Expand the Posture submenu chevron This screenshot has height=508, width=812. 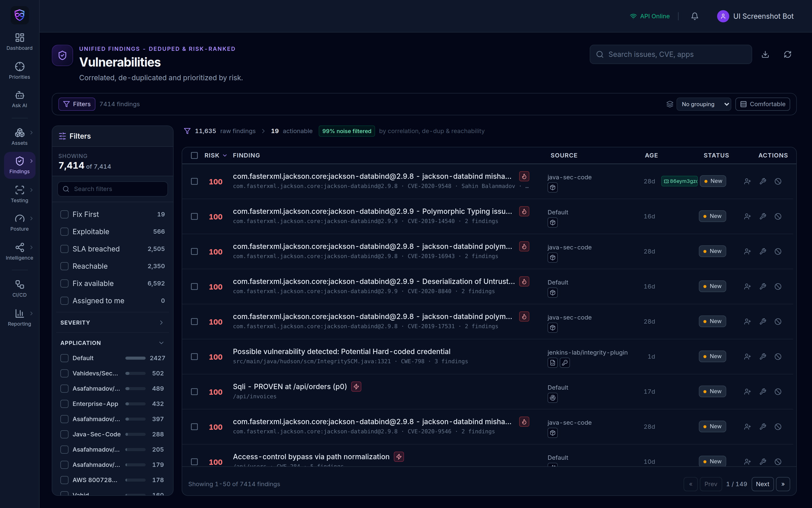tap(31, 219)
